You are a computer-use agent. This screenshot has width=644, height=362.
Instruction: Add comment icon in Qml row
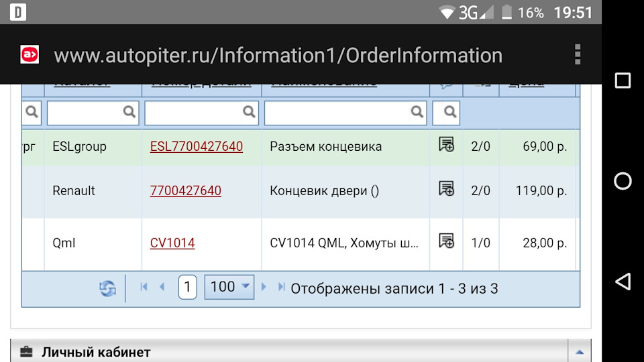pyautogui.click(x=446, y=241)
